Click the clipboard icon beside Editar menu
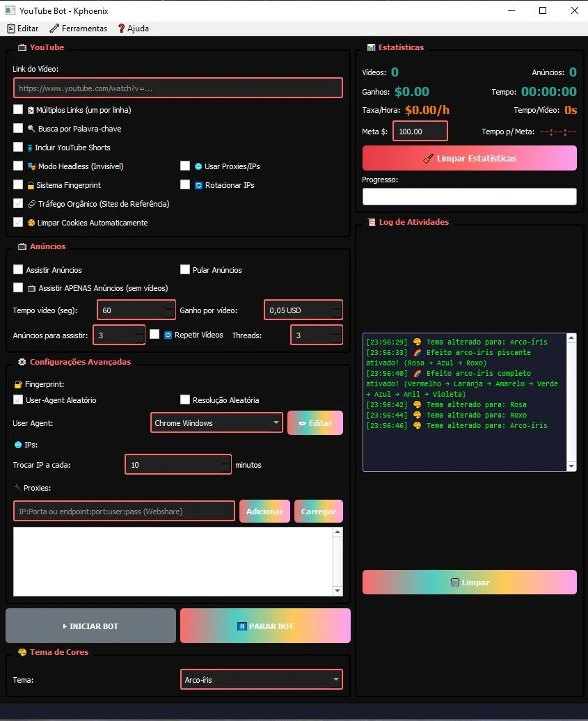The height and width of the screenshot is (721, 588). pos(11,29)
